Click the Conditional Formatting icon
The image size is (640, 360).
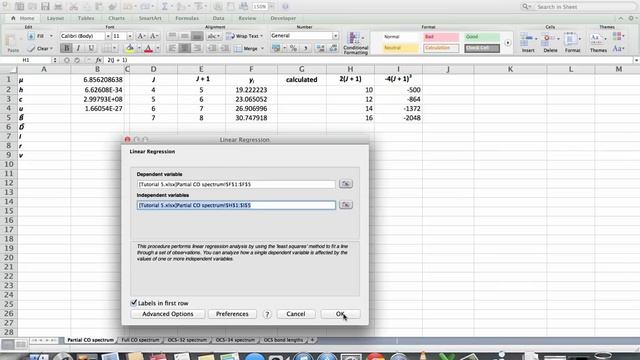pos(354,39)
